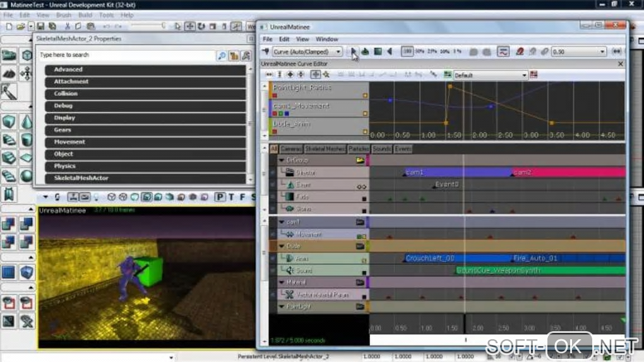The width and height of the screenshot is (644, 362).
Task: Click the add key icon in Matinee toolbar
Action: (x=266, y=52)
